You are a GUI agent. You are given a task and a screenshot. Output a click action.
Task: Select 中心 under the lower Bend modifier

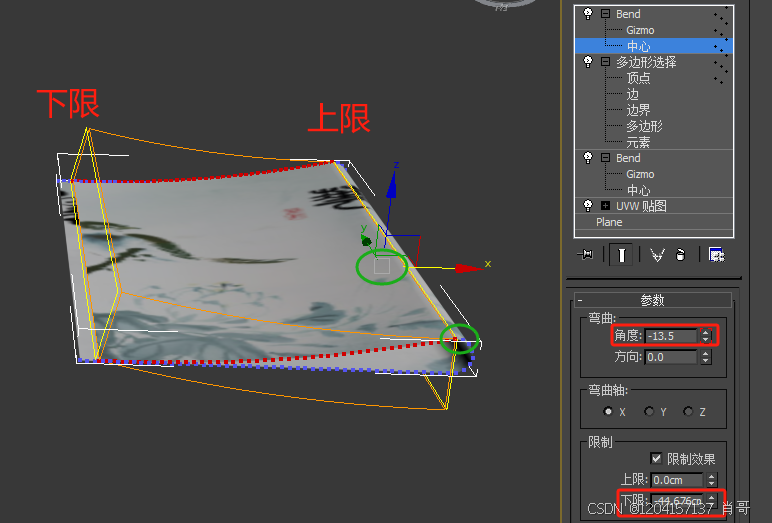[638, 190]
